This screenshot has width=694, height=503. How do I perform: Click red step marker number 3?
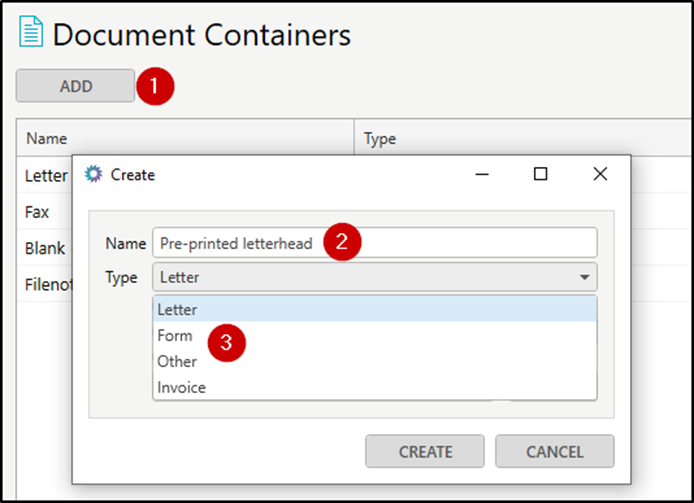(227, 343)
